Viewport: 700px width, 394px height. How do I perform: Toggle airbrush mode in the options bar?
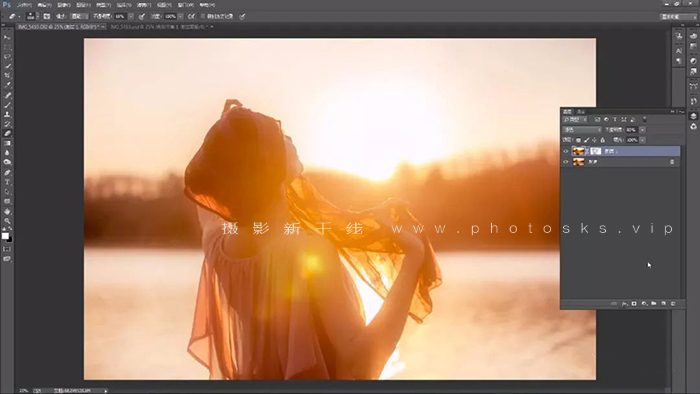(x=191, y=17)
